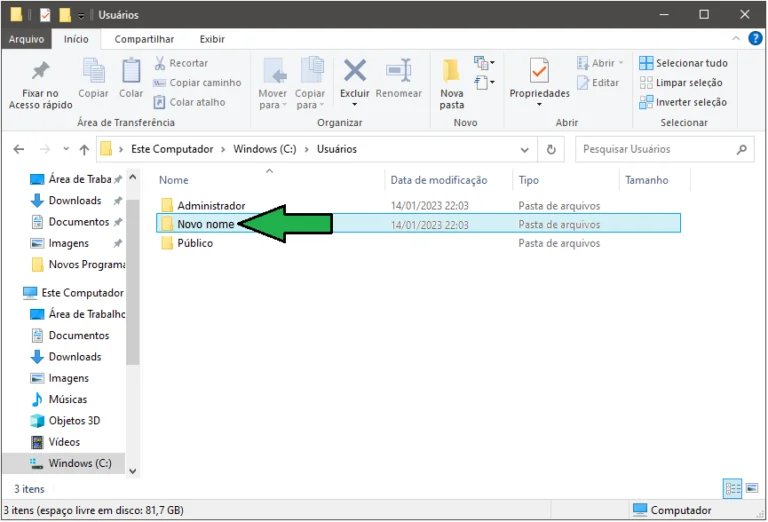768x522 pixels.
Task: Open recent locations dropdown chevron
Action: coord(66,149)
